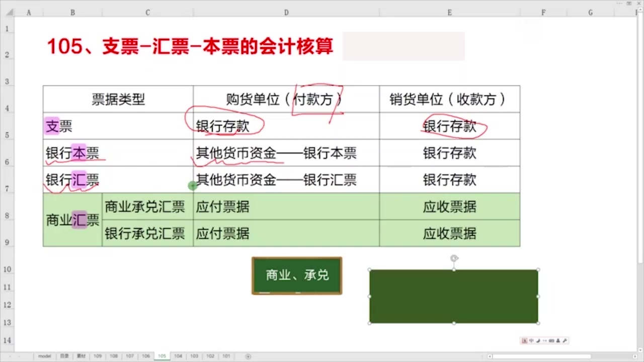Select the green rectangle shape below the table

pyautogui.click(x=453, y=296)
